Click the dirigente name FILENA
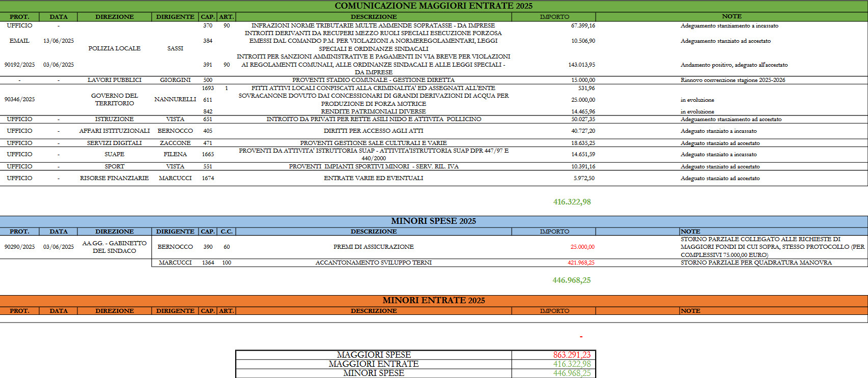Screen dimensions: 868x378 [175, 154]
